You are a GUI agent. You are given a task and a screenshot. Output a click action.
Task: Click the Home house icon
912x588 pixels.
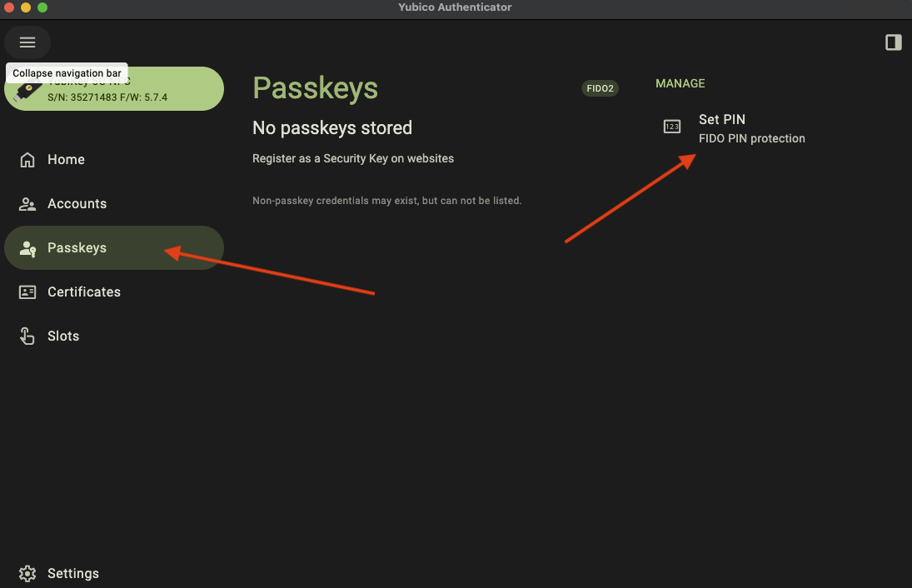click(27, 159)
